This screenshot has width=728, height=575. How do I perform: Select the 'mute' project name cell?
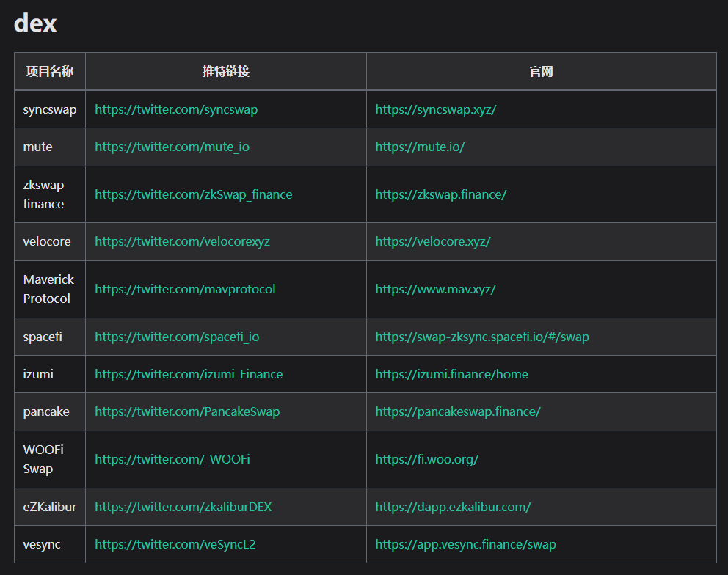tap(50, 147)
